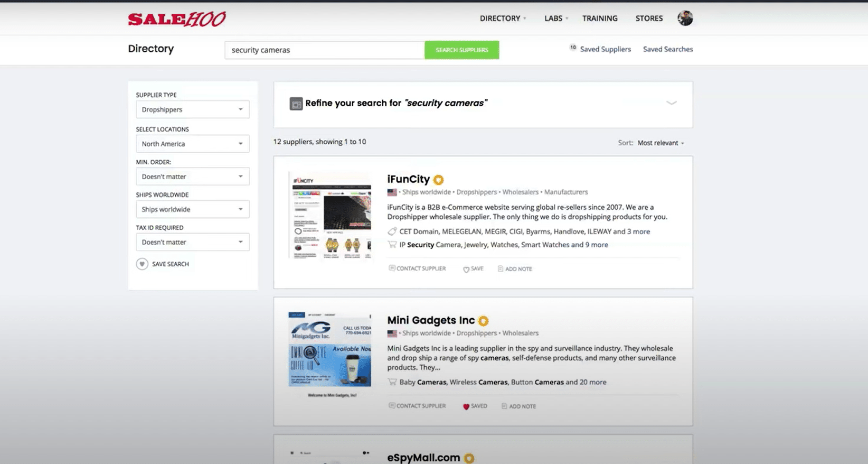Add Note to iFunCity
This screenshot has height=464, width=868.
[515, 269]
